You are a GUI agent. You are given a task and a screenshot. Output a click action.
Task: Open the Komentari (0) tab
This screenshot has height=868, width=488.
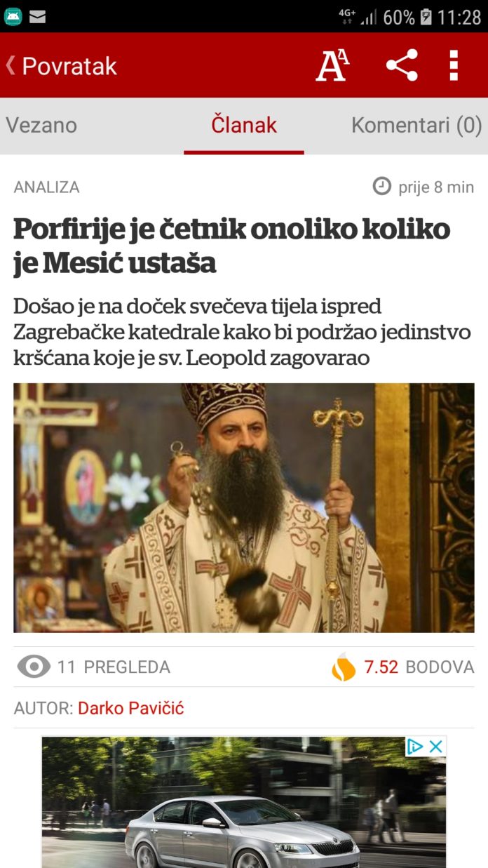[416, 125]
